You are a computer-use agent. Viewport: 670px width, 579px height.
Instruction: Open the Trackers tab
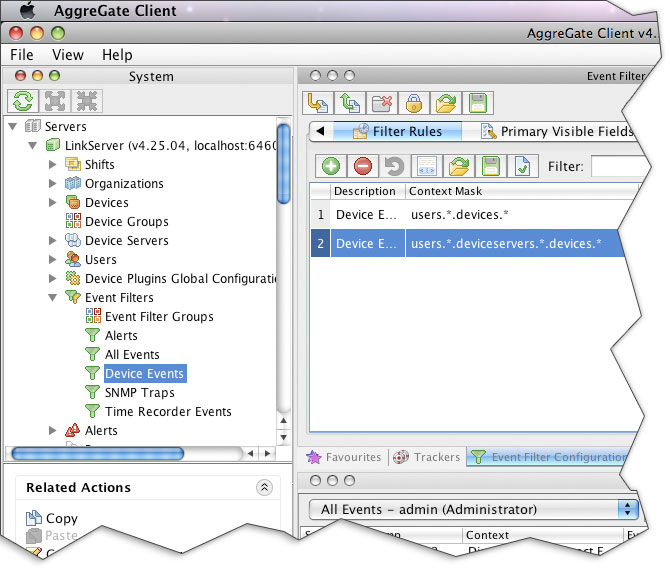pyautogui.click(x=426, y=457)
